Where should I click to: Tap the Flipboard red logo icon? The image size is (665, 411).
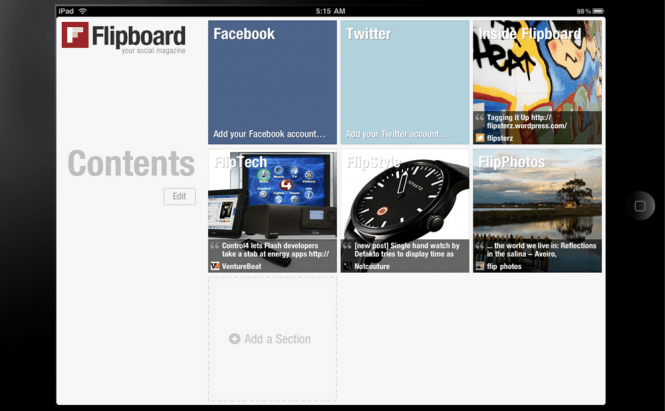coord(75,35)
